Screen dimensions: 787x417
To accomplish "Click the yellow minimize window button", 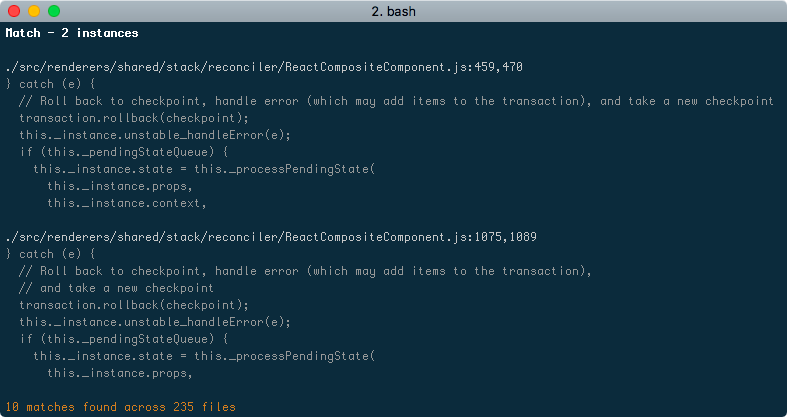I will pos(34,11).
